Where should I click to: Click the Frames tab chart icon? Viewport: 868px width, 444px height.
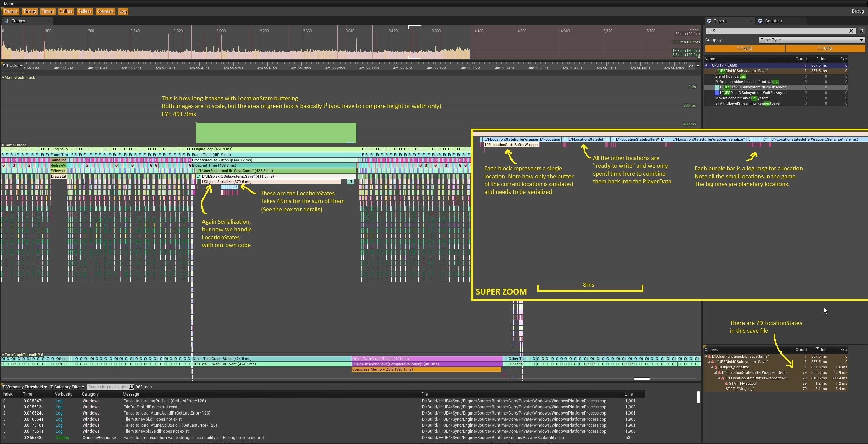coord(6,21)
